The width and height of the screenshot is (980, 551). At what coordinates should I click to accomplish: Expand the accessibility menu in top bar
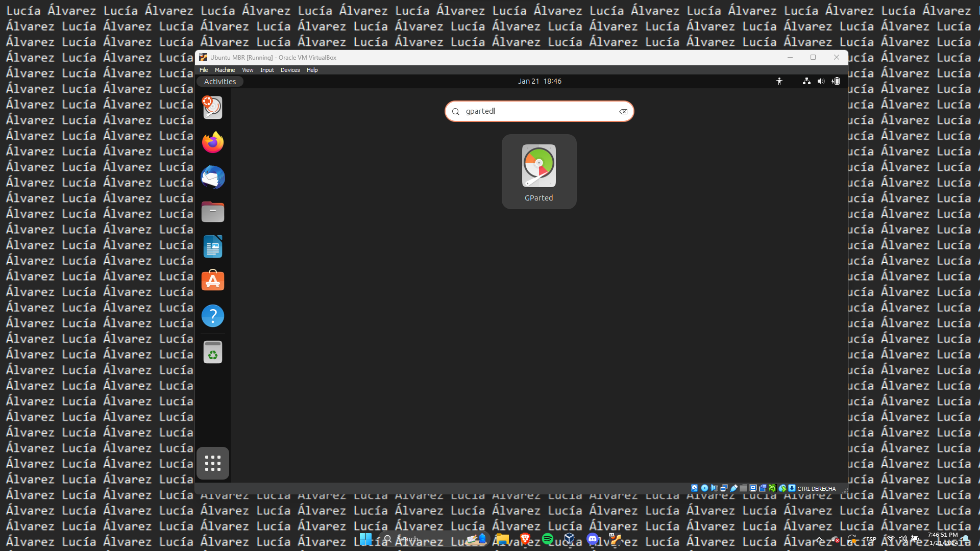click(779, 81)
